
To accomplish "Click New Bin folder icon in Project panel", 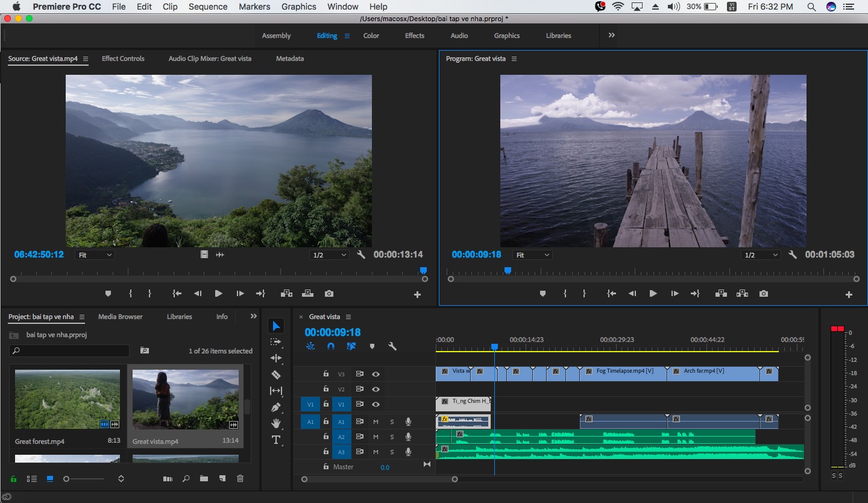I will click(204, 478).
